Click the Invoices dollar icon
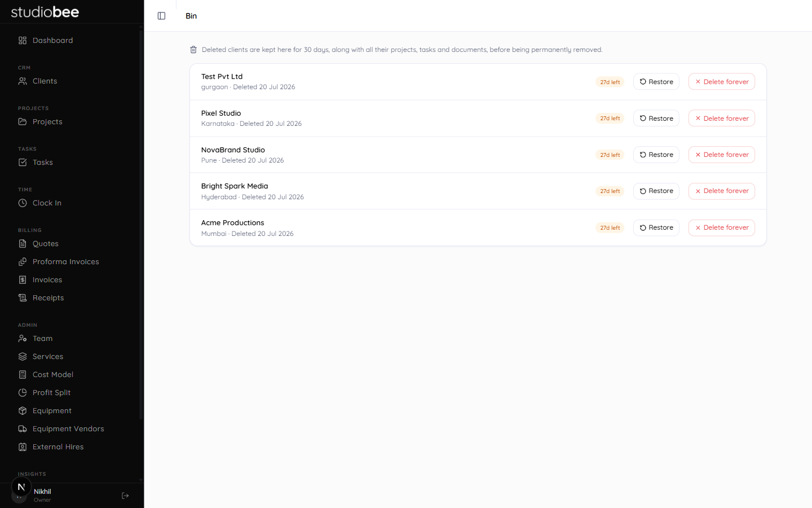 [x=23, y=280]
